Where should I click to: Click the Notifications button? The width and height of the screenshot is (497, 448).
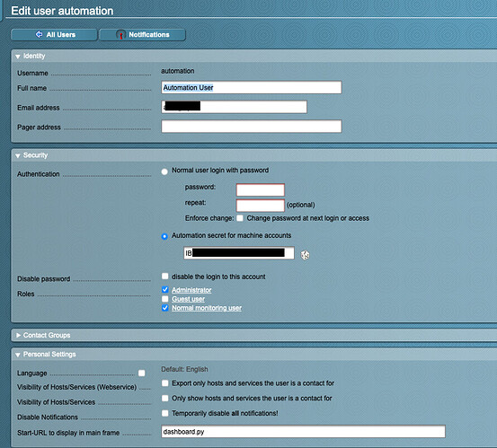[x=142, y=34]
